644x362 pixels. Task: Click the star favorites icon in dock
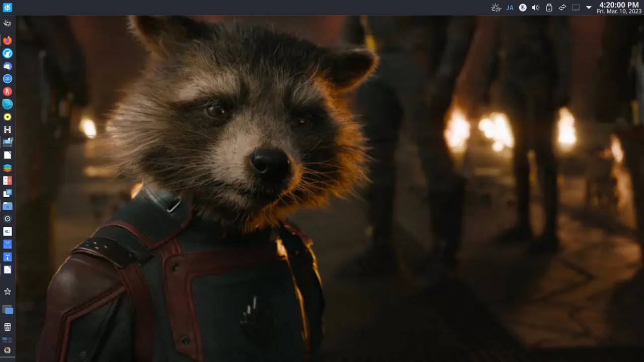click(8, 292)
